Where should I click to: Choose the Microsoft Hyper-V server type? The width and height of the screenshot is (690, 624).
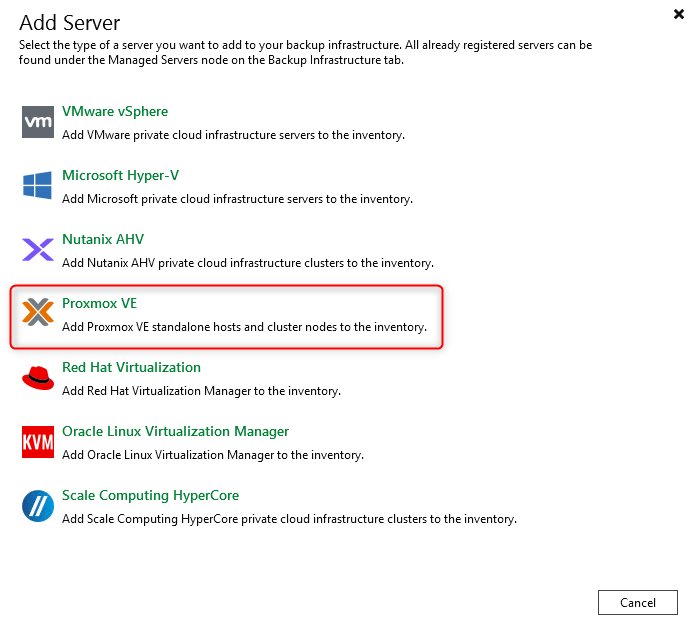(x=121, y=175)
